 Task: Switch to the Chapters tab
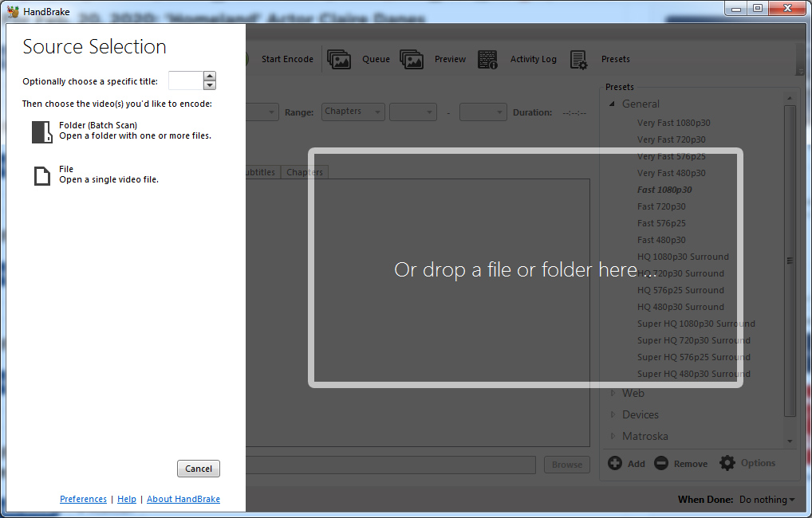pyautogui.click(x=304, y=171)
